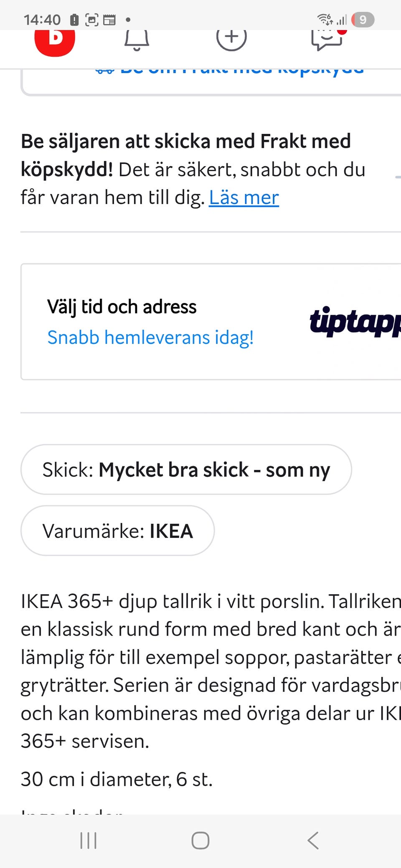Create a new ad with the plus icon
The image size is (401, 868).
pos(231,38)
